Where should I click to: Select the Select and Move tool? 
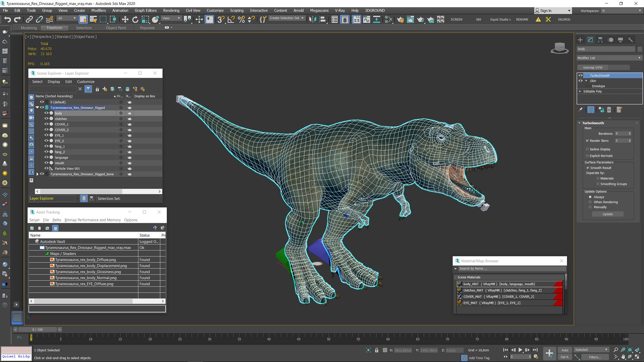pos(125,19)
